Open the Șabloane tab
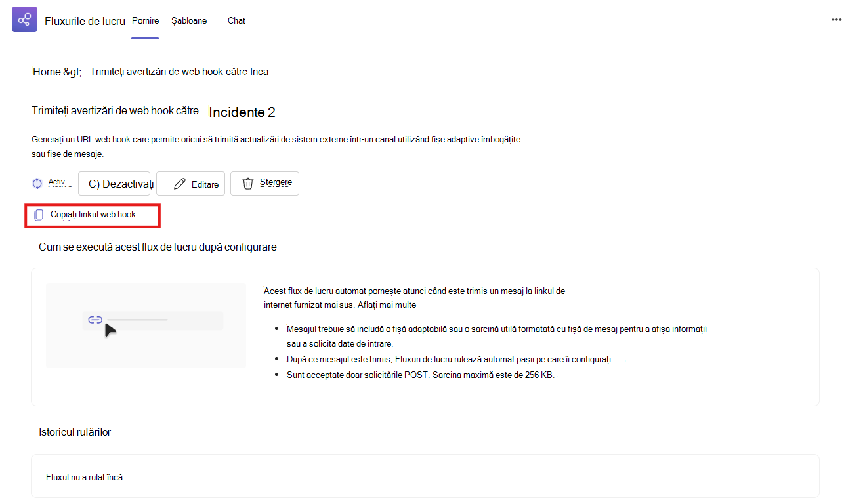The image size is (844, 504). [x=189, y=20]
